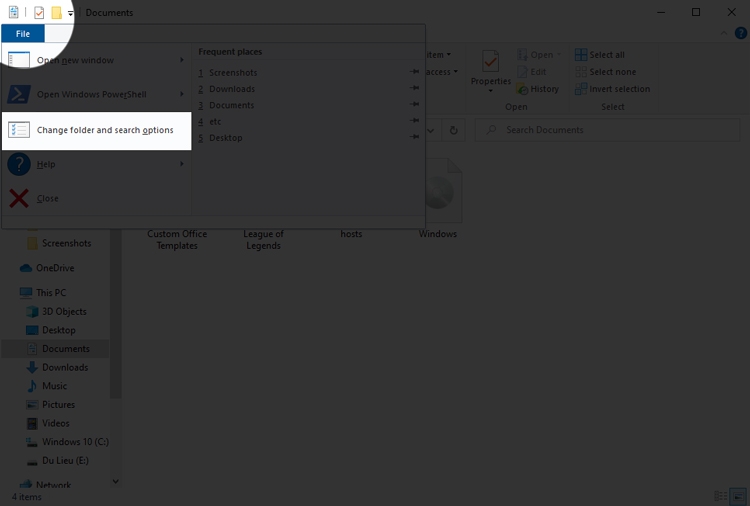Collapse the ribbon with the chevron
Viewport: 750px width, 506px height.
[x=724, y=33]
